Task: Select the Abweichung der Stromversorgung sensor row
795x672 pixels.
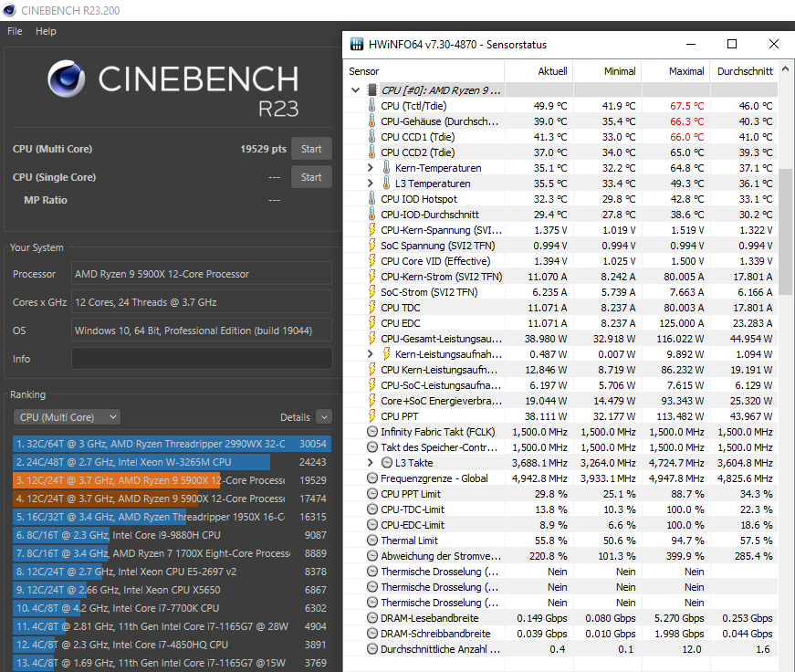Action: [561, 556]
